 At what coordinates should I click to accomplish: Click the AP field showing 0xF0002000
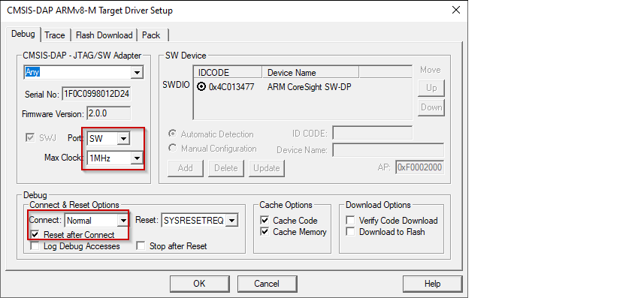pyautogui.click(x=420, y=167)
